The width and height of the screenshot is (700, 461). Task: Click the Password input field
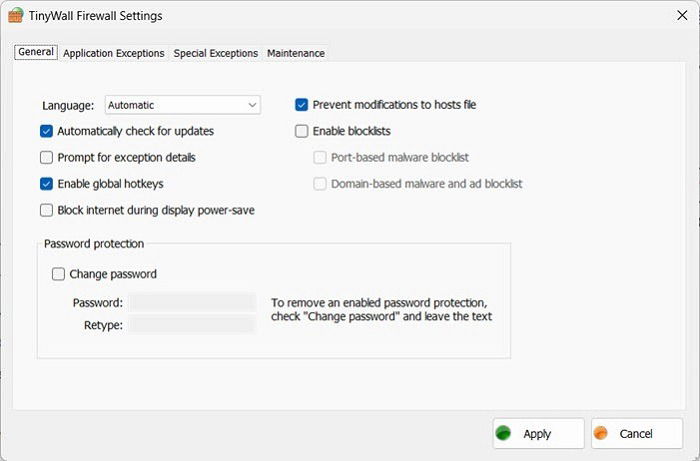pyautogui.click(x=192, y=303)
